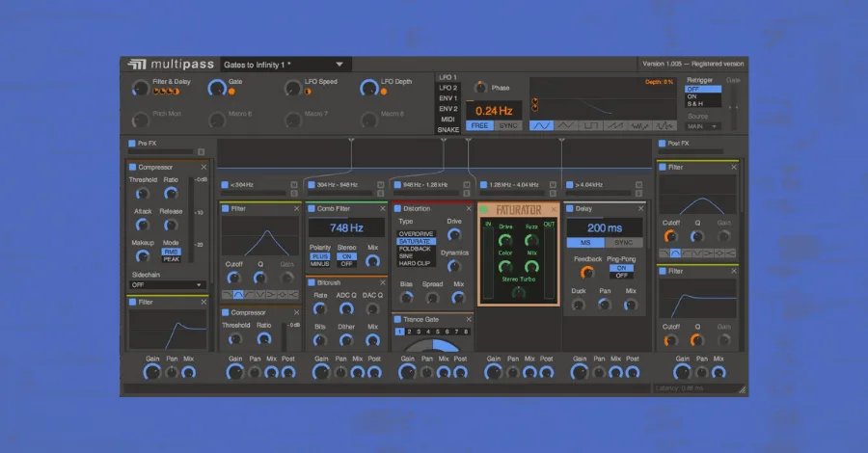Viewport: 868px width, 453px height.
Task: Click the Distortion Drive knob
Action: point(454,234)
